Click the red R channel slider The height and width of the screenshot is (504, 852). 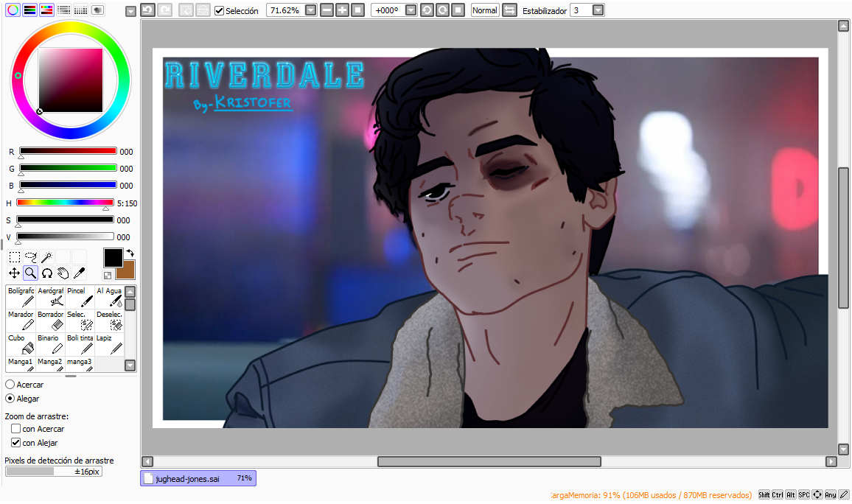68,151
